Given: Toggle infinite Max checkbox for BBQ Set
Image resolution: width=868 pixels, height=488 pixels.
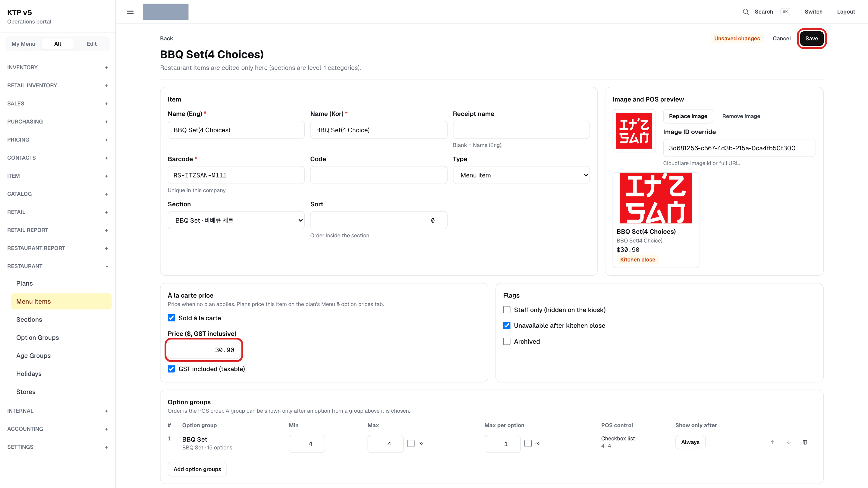Looking at the screenshot, I should click(x=411, y=443).
